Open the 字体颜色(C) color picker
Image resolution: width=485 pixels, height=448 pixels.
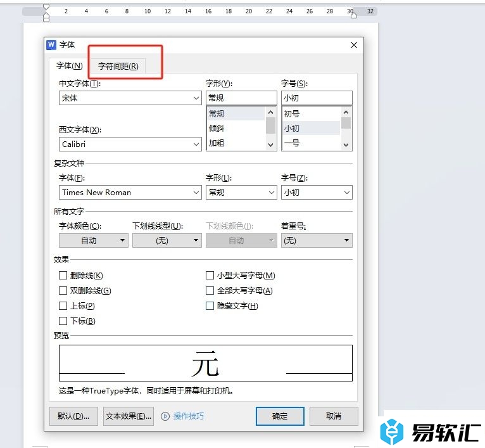94,241
